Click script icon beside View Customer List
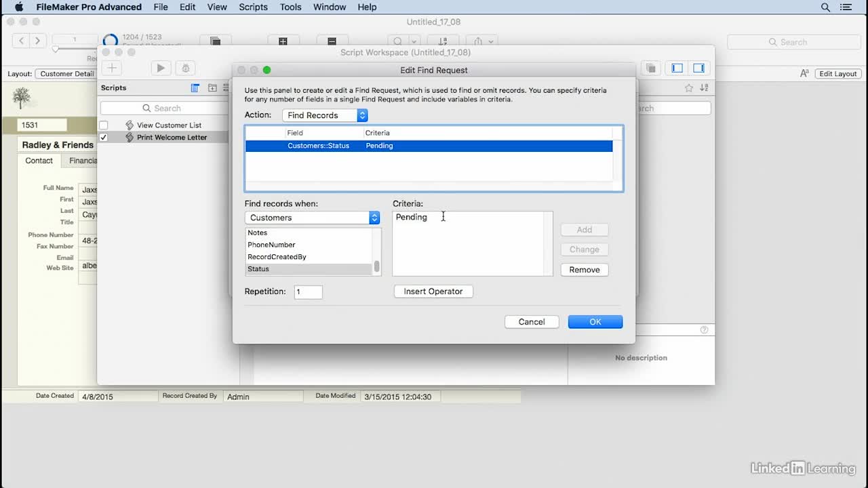Image resolution: width=868 pixels, height=488 pixels. 130,125
